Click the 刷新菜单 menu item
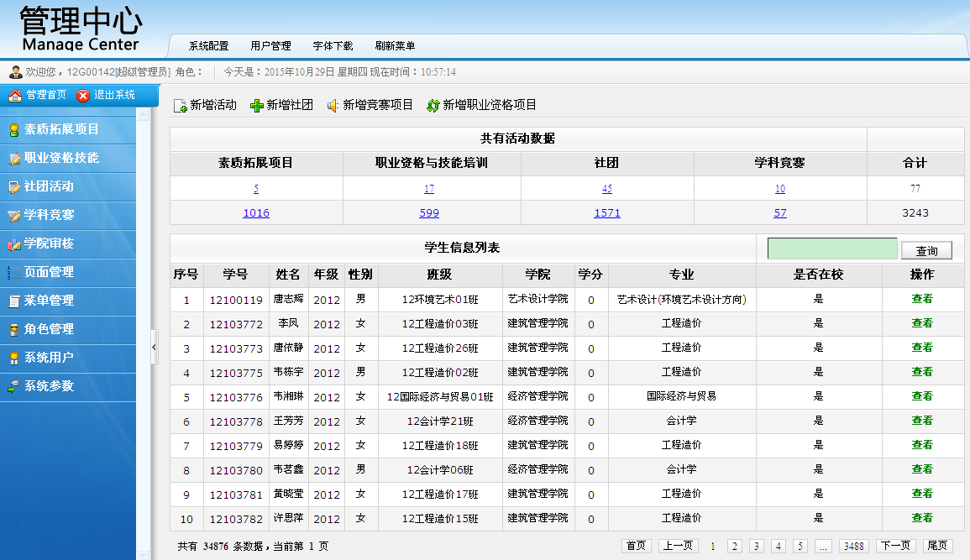The height and width of the screenshot is (560, 970). click(395, 45)
